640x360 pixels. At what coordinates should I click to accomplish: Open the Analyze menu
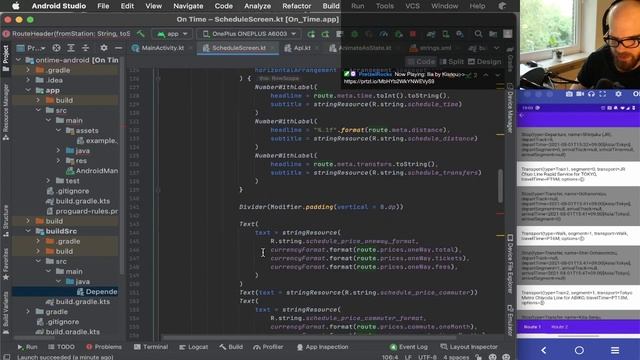[257, 6]
